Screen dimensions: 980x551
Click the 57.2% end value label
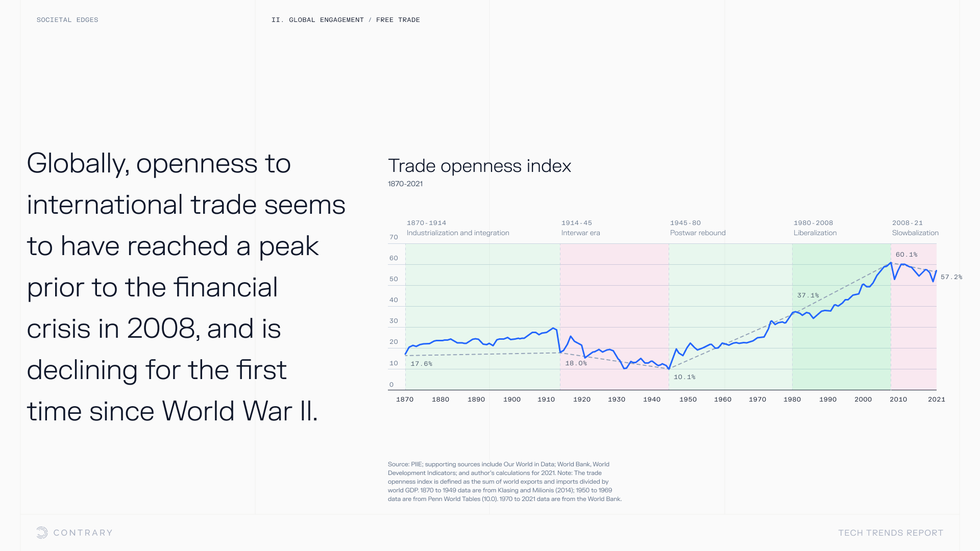pyautogui.click(x=951, y=277)
